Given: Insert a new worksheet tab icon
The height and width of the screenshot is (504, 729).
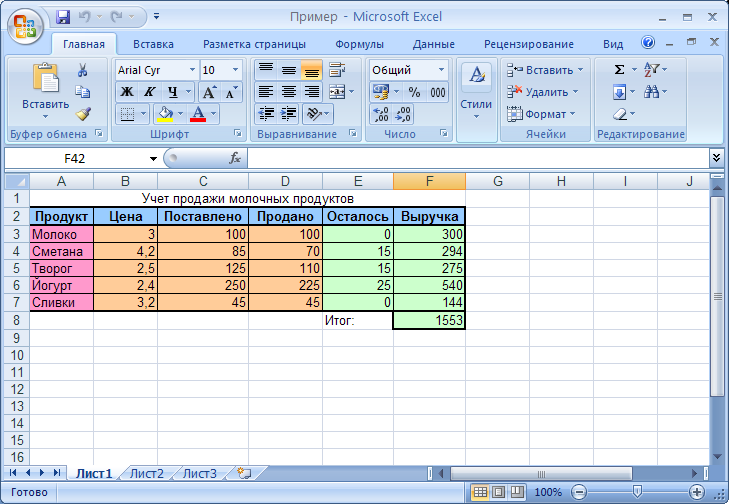Looking at the screenshot, I should coord(244,473).
